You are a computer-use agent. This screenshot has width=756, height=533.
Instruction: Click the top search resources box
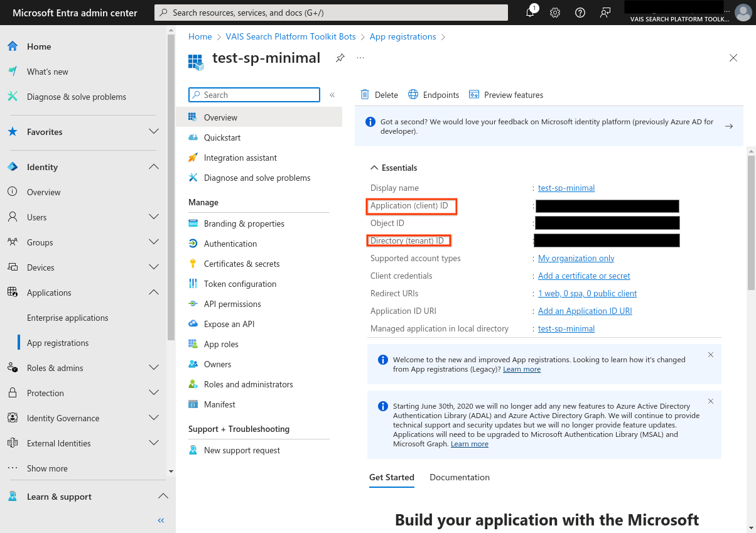[331, 13]
